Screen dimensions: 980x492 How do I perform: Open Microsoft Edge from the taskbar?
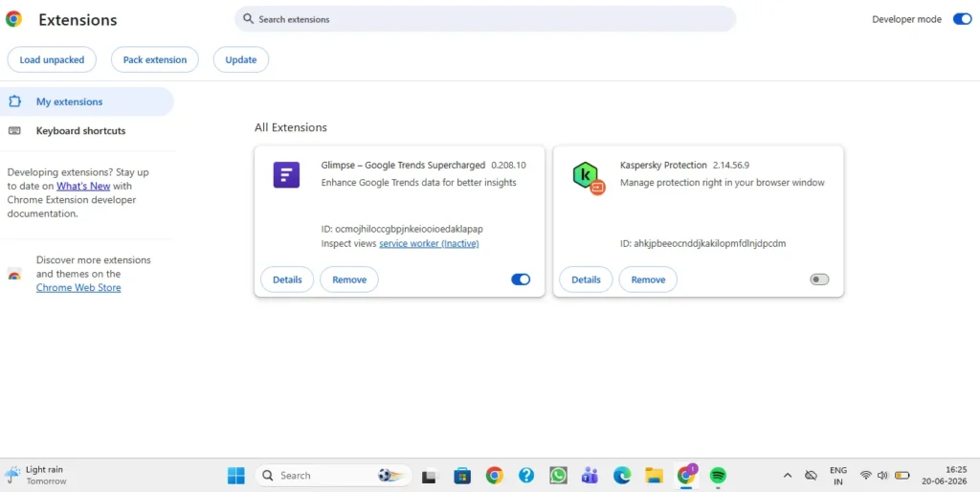coord(622,476)
